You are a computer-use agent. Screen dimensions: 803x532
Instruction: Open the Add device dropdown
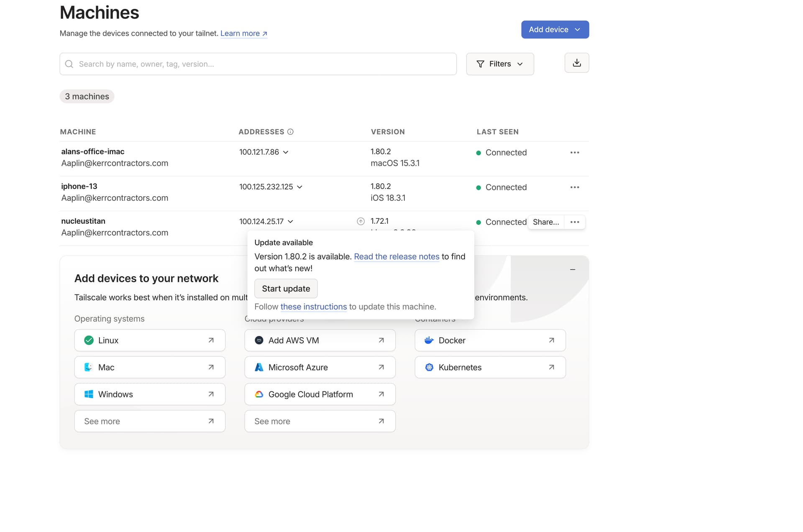click(x=555, y=30)
